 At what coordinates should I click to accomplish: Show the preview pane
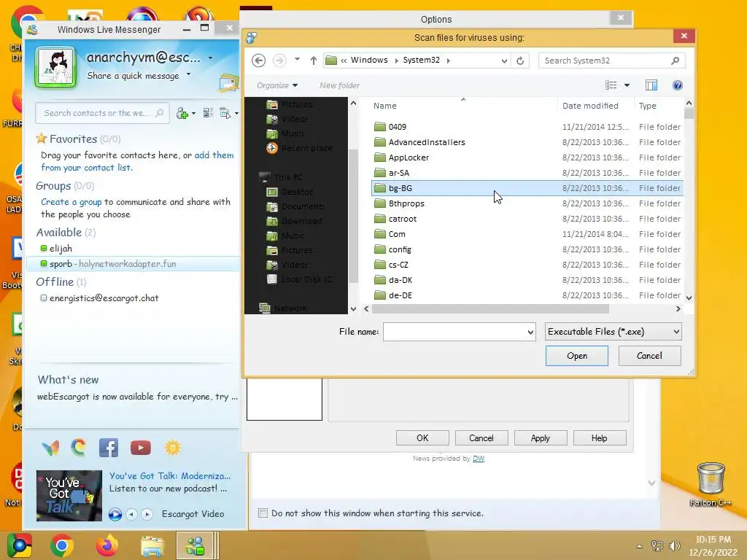point(651,85)
